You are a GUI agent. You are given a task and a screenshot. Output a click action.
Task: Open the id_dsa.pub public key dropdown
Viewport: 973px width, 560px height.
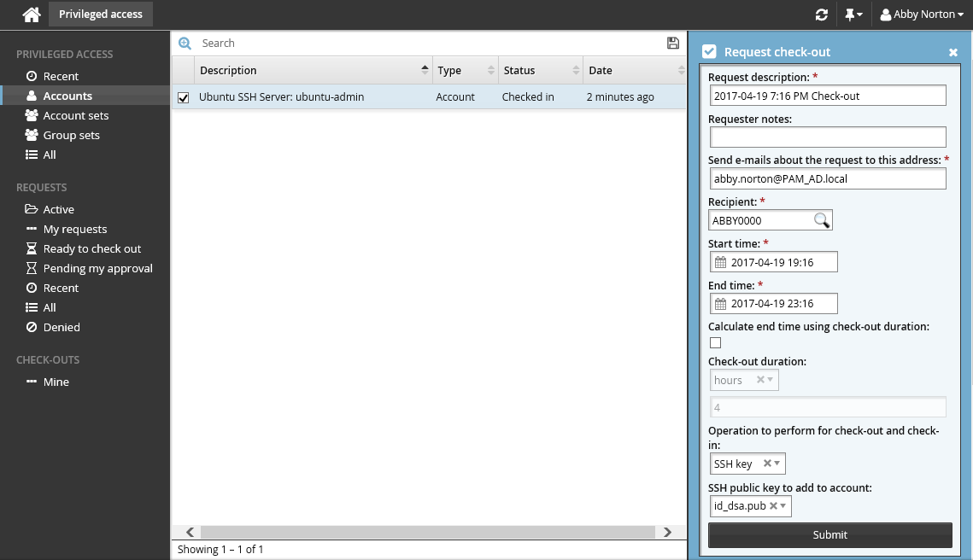click(783, 506)
